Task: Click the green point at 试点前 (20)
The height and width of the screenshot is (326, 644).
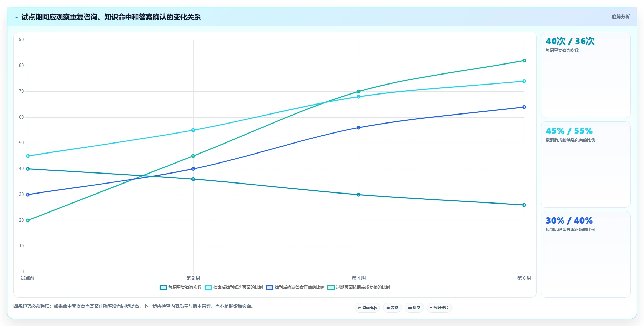Action: pos(28,220)
